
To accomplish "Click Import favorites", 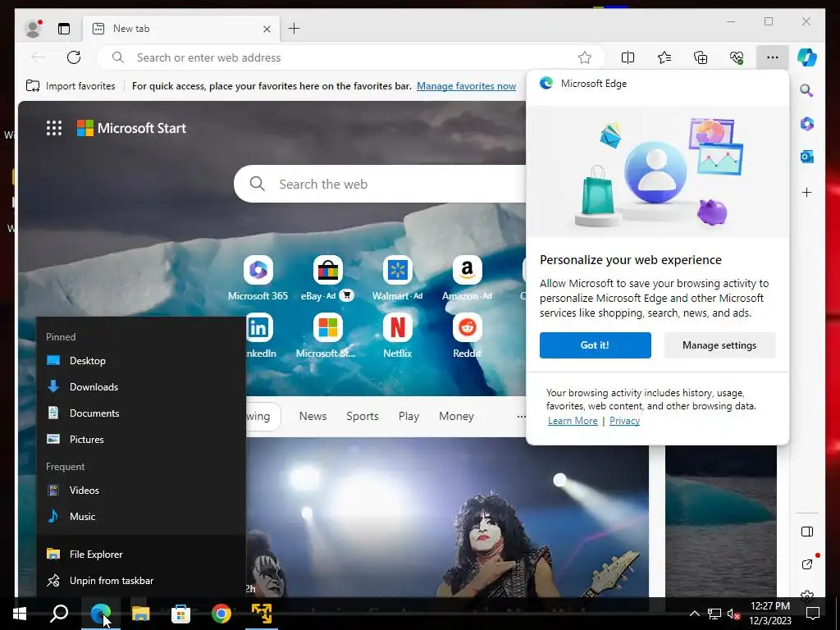I will pyautogui.click(x=71, y=85).
